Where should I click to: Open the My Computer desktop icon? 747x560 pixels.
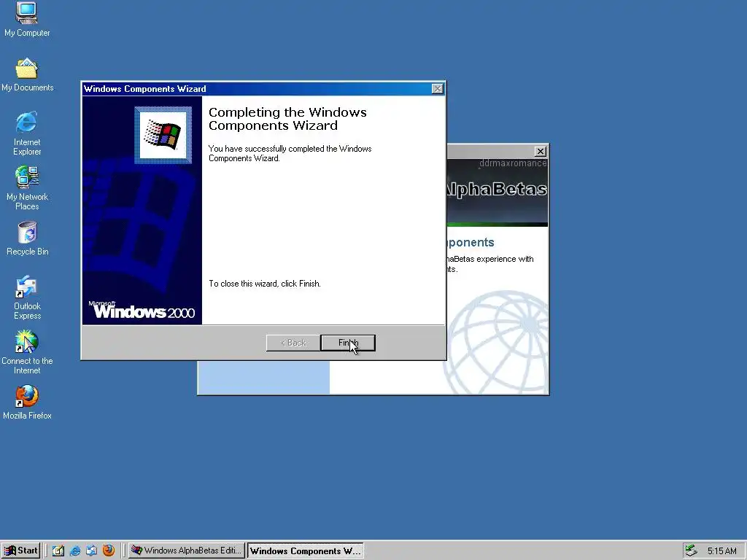27,19
